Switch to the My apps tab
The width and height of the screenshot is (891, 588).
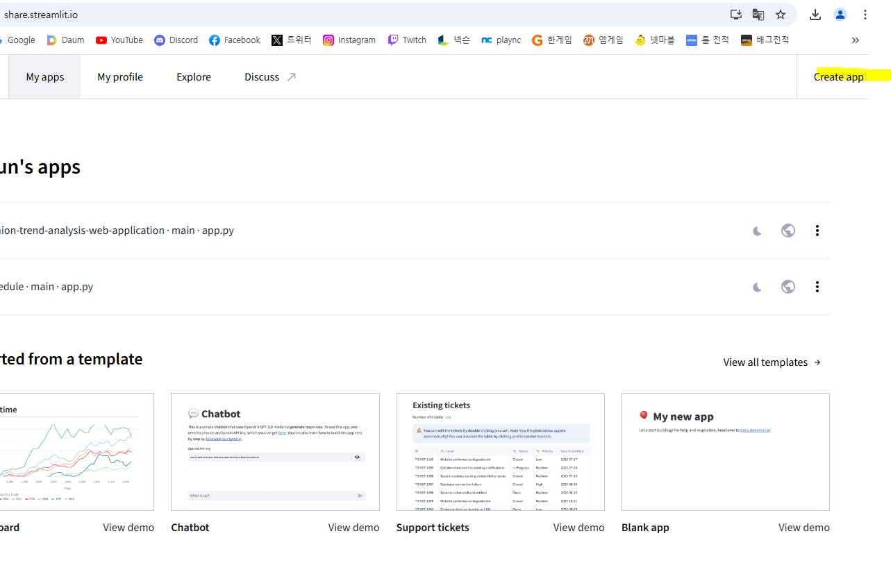click(x=45, y=77)
